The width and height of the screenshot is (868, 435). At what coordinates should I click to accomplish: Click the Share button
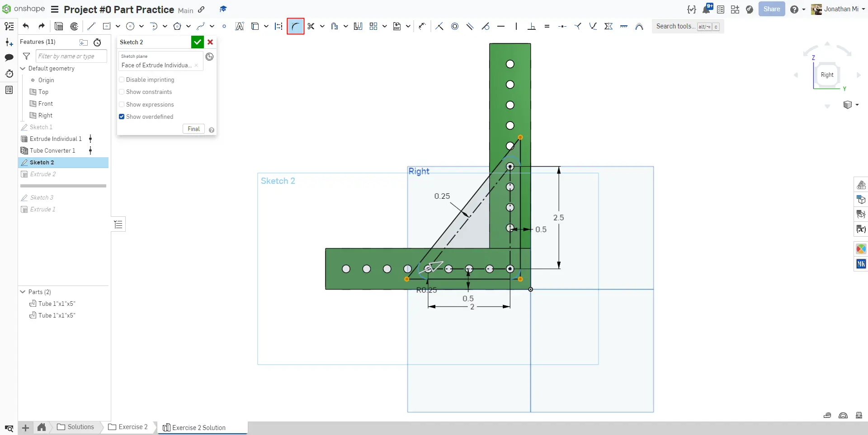click(772, 9)
